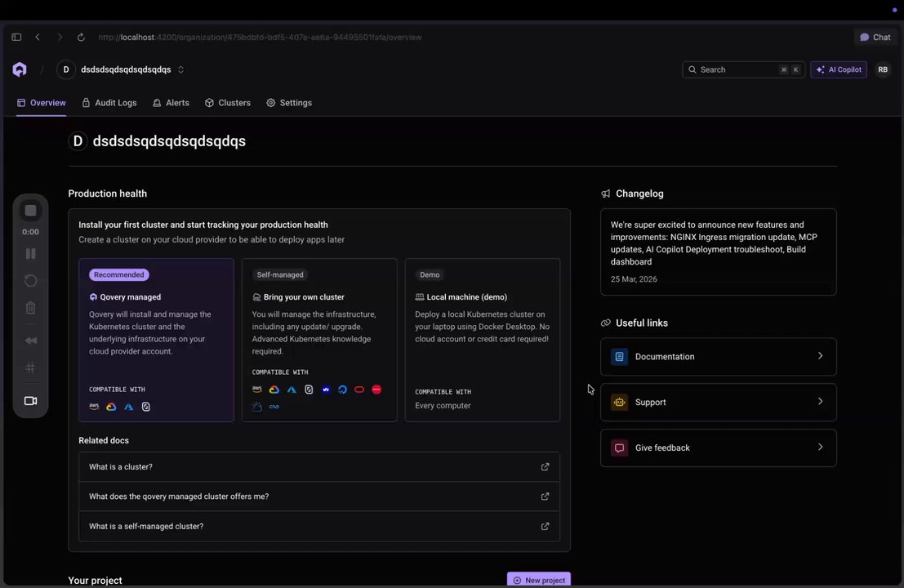This screenshot has height=588, width=904.
Task: Open external link for 'What is a cluster?'
Action: point(545,467)
